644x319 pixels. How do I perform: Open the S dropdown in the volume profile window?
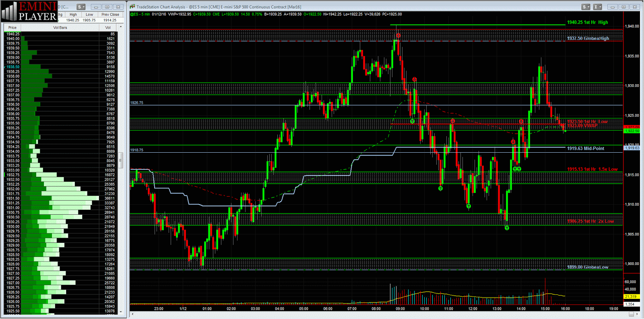point(81,7)
